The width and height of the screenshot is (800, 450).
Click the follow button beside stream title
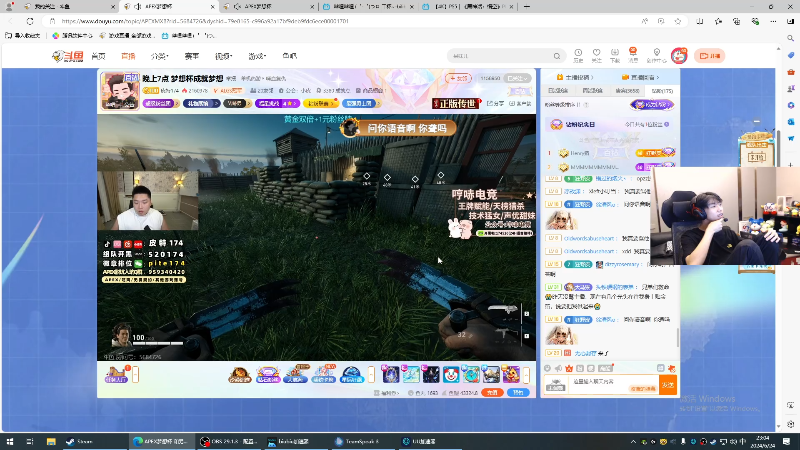458,79
